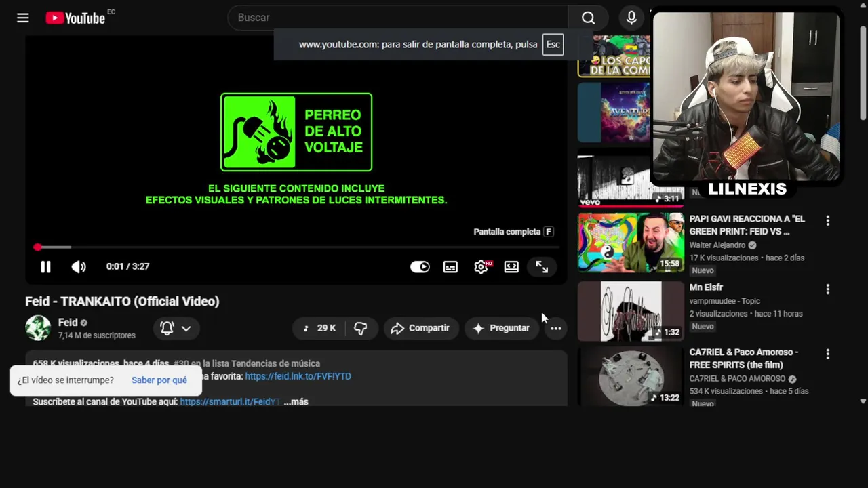This screenshot has height=488, width=868.
Task: Click the 0:01 / 3:27 time display
Action: coord(127,267)
